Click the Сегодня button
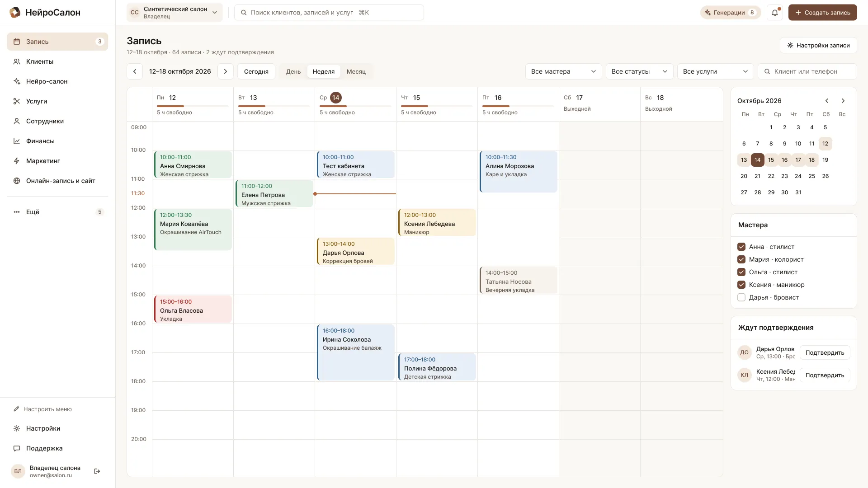 (256, 71)
